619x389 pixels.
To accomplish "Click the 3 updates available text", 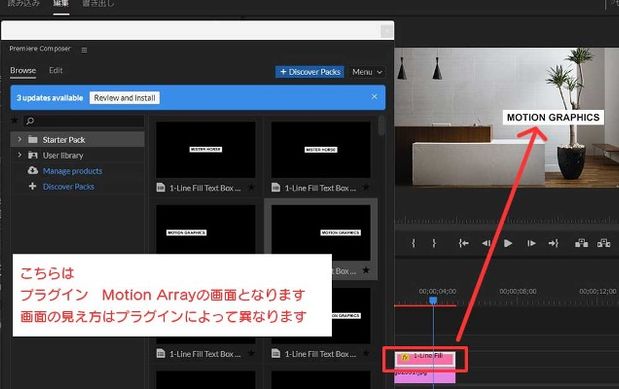I will pos(50,98).
